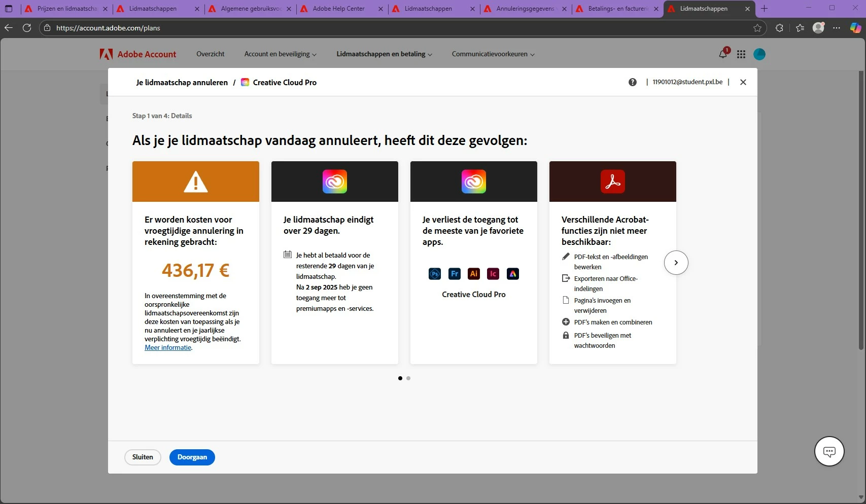Image resolution: width=866 pixels, height=504 pixels.
Task: Click the InCopy app icon
Action: point(493,274)
